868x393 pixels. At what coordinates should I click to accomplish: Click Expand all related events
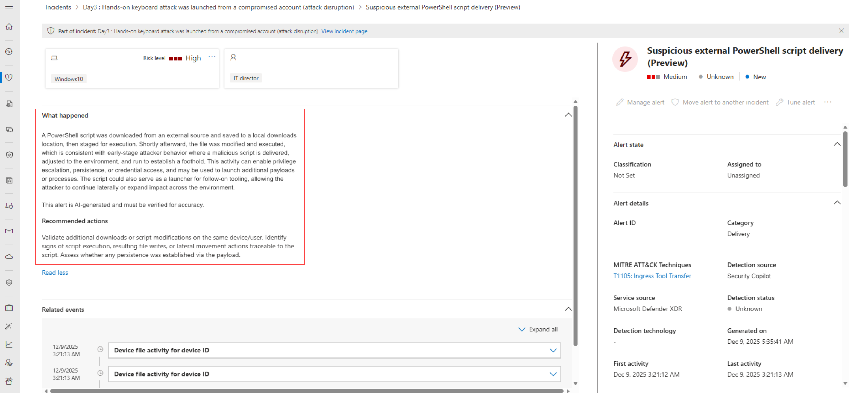[x=538, y=329]
